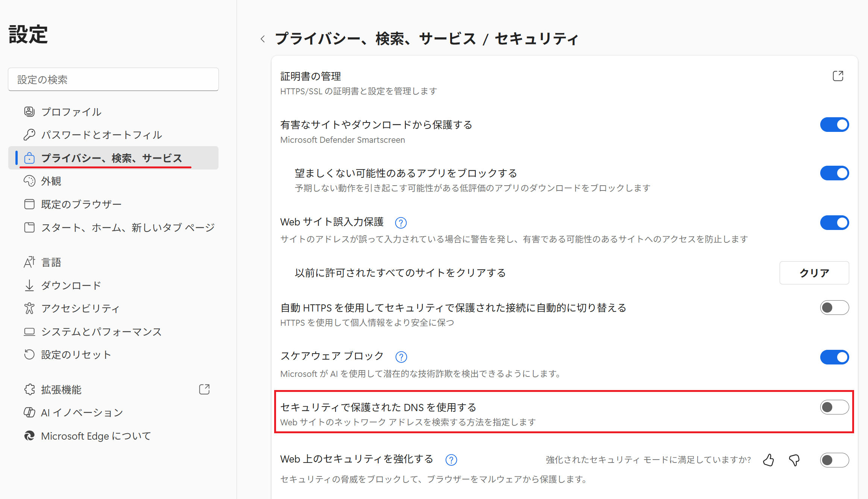Click help icon beside Web 上のセキュリティを強化する

(x=451, y=460)
